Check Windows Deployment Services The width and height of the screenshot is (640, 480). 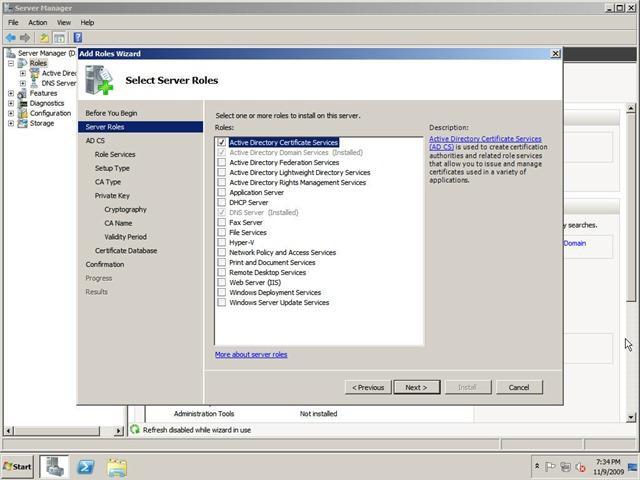coord(222,292)
